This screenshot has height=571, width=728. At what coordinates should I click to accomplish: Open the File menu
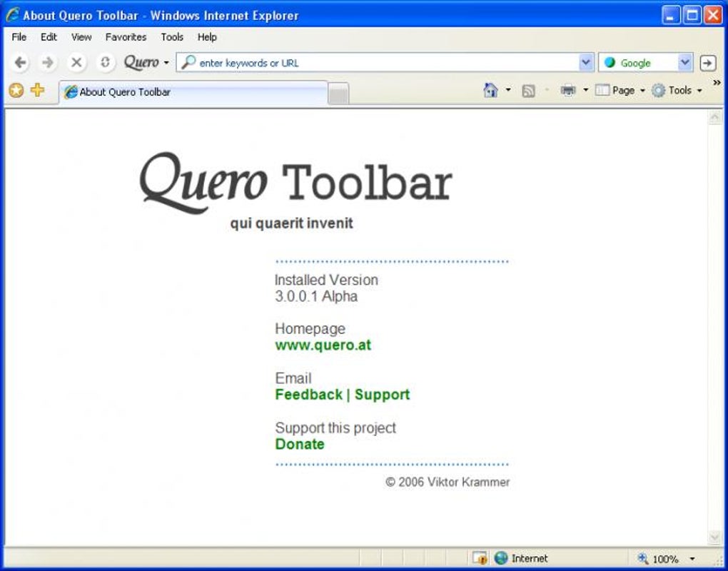coord(19,37)
